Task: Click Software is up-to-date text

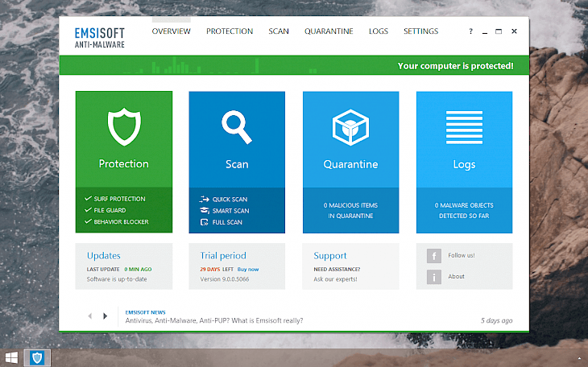Action: click(x=117, y=279)
